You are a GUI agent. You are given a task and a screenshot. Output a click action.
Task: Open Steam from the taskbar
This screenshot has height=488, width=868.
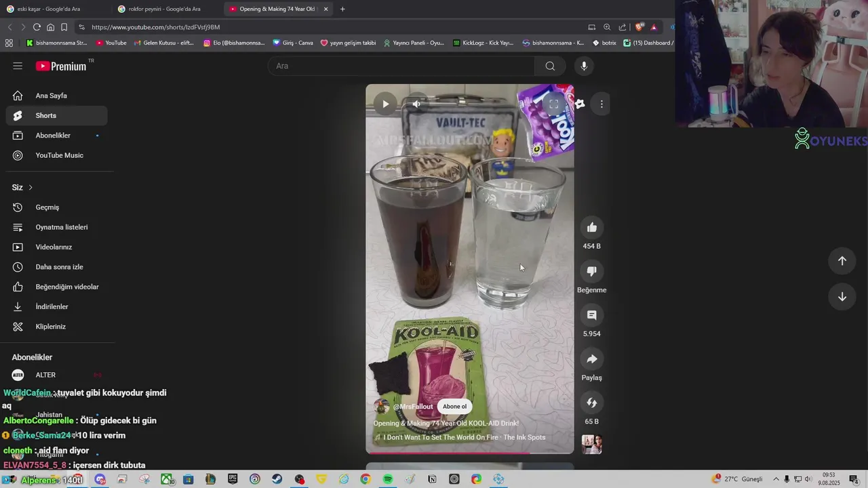277,479
